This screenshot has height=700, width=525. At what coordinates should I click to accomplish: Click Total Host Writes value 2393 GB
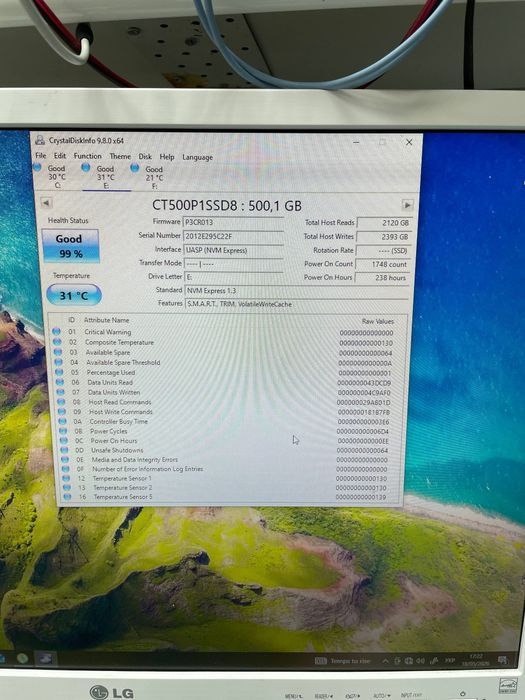383,237
